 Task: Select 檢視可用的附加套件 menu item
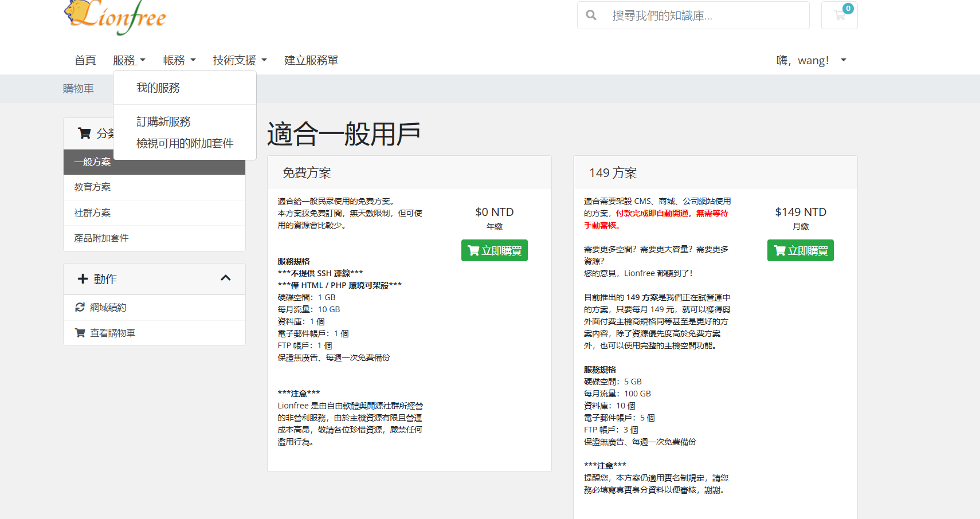(185, 143)
